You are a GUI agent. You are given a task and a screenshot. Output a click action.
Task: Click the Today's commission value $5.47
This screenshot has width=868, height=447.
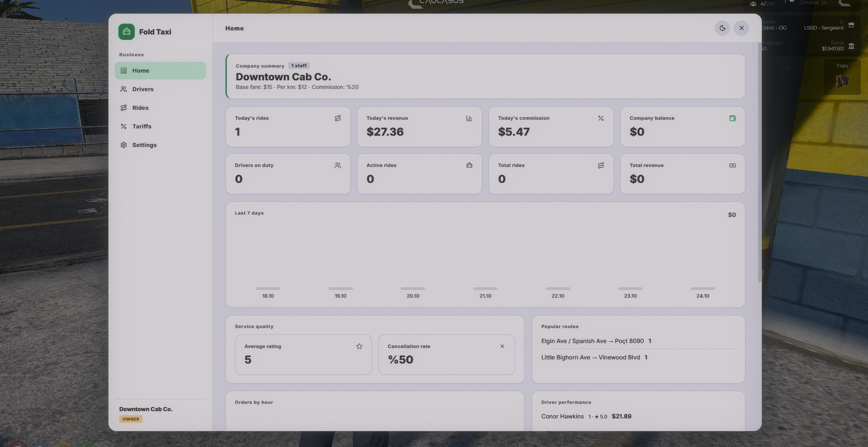(514, 132)
